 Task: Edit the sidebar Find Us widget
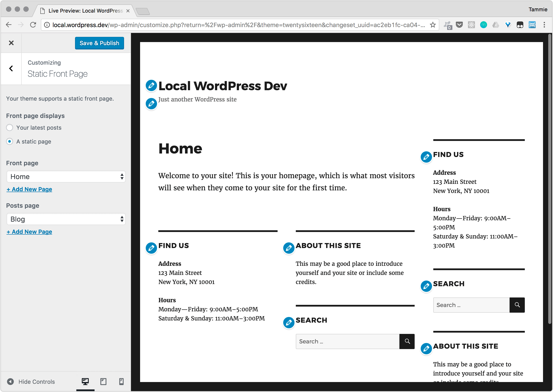pyautogui.click(x=426, y=157)
